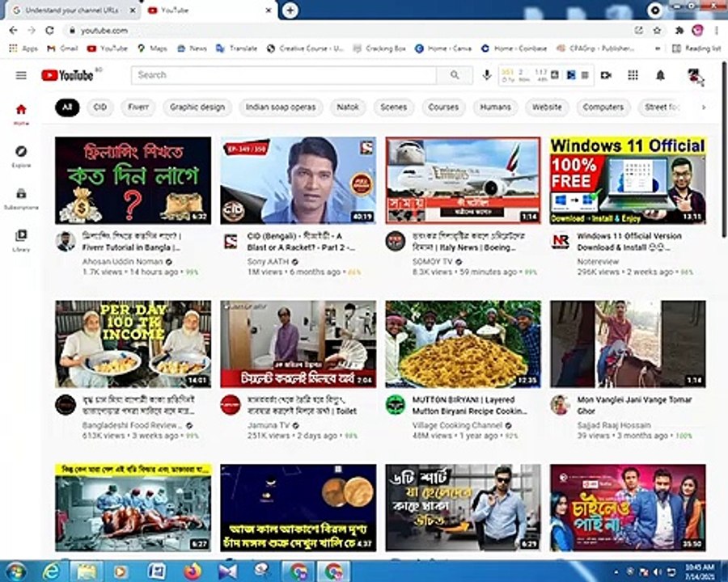Viewport: 728px width, 582px height.
Task: Click the page vertical scrollbar
Action: click(724, 149)
